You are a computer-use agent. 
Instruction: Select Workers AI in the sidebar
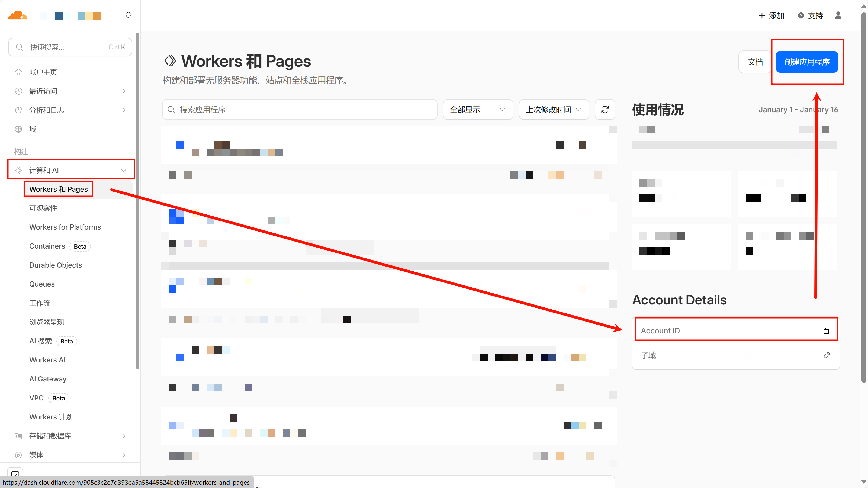click(x=47, y=360)
